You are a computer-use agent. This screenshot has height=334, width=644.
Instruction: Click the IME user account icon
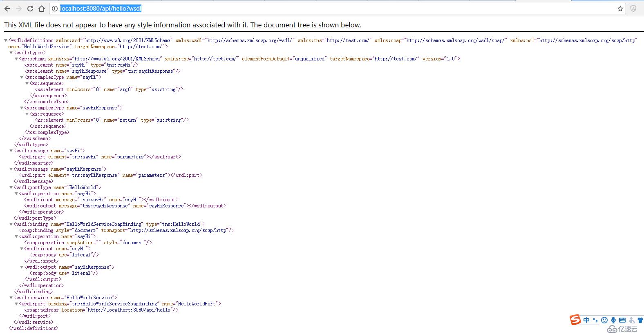[632, 320]
